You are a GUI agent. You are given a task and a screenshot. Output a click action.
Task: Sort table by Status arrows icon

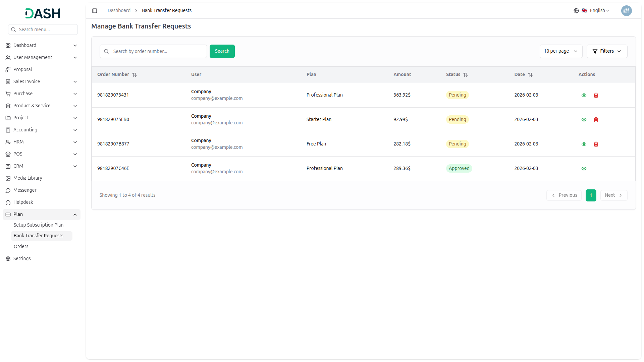pos(466,75)
